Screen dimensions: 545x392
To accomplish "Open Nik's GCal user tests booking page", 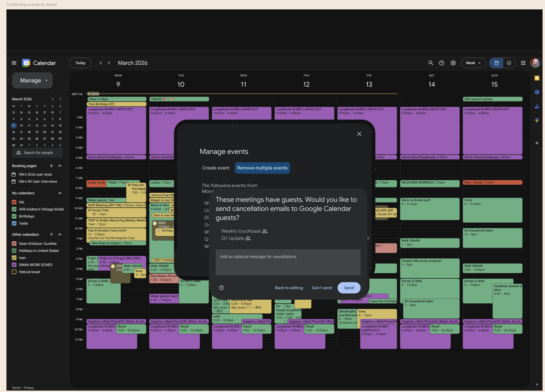I will [35, 174].
